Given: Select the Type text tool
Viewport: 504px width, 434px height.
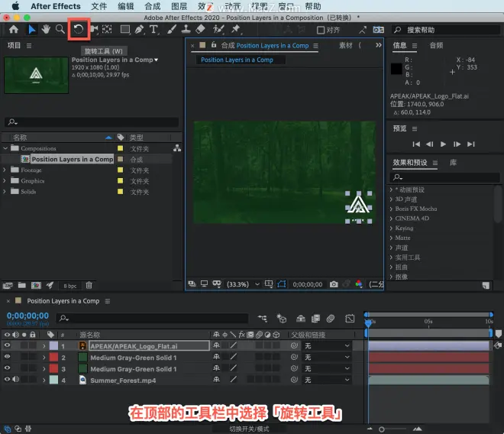Looking at the screenshot, I should pyautogui.click(x=153, y=30).
